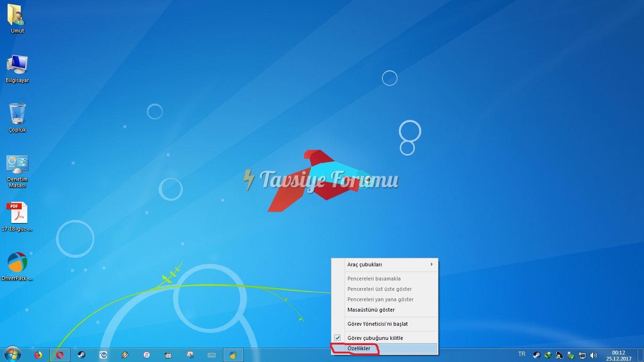
Task: Select the Çöplük recycle bin icon
Action: [x=17, y=118]
